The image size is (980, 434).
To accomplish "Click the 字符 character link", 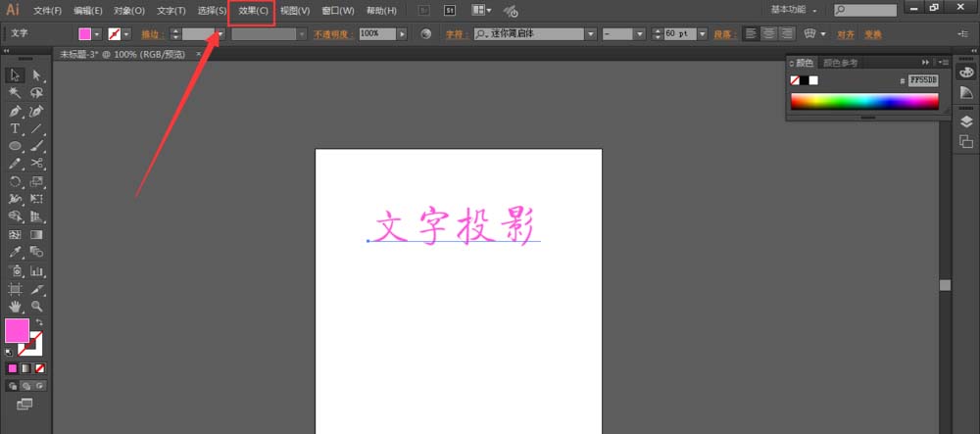I will (x=455, y=34).
